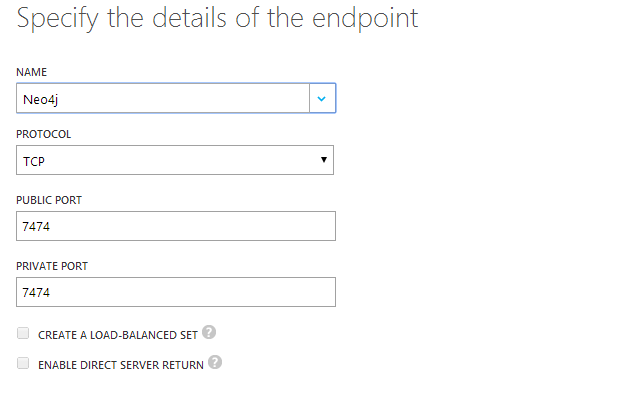
Task: Tick the Enable Direct Server Return checkbox
Action: 23,363
